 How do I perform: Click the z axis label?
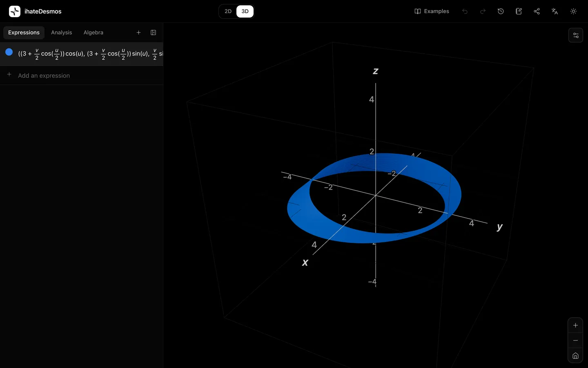pos(376,71)
